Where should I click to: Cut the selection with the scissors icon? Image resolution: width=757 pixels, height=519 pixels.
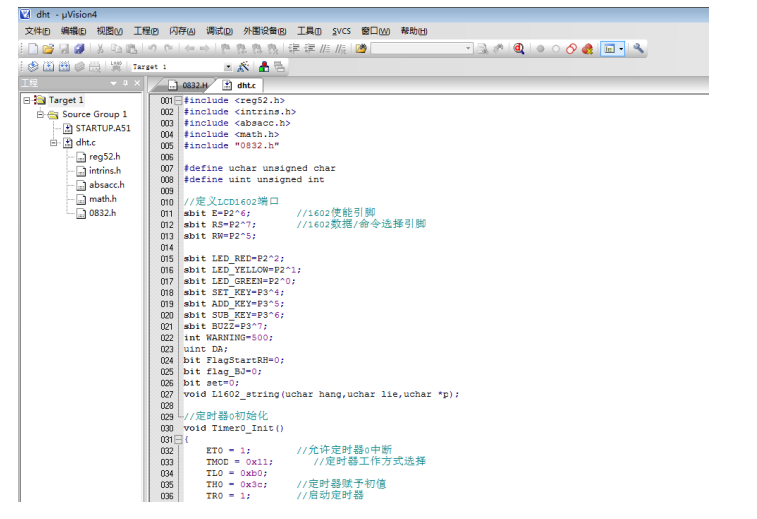(100, 49)
